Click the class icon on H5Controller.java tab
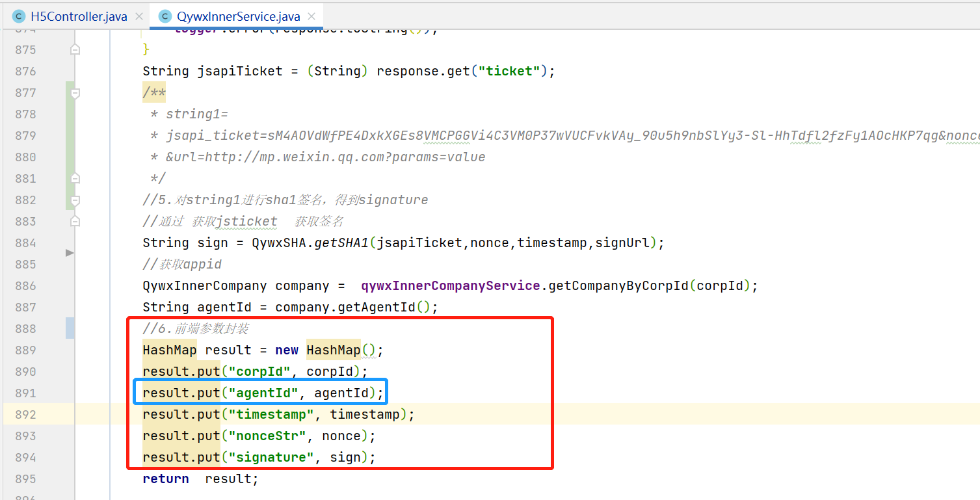This screenshot has width=980, height=500. coord(18,16)
